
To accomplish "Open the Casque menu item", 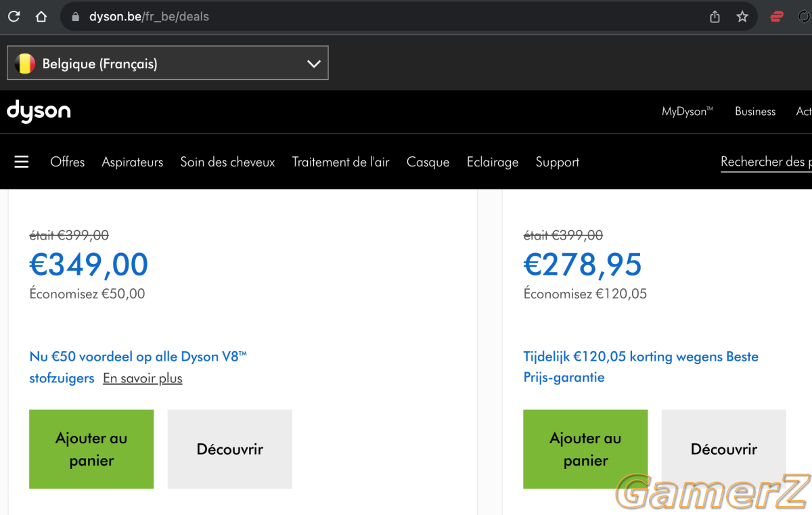I will click(x=428, y=162).
